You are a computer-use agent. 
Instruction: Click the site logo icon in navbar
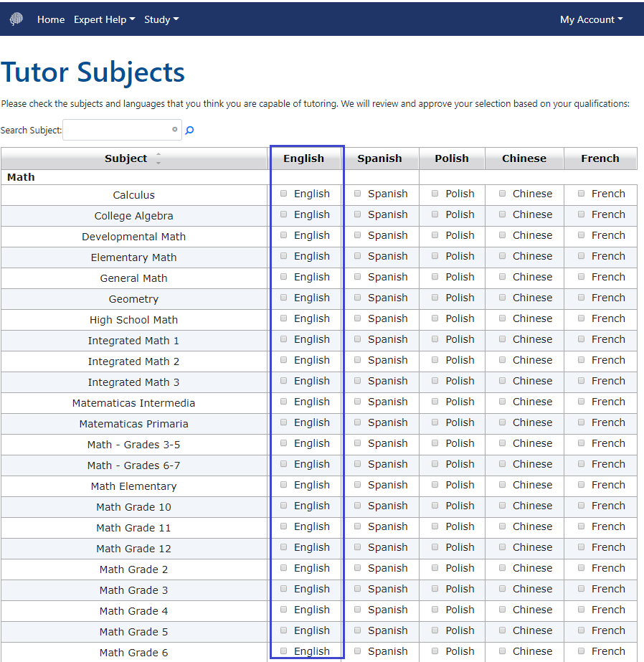[16, 19]
